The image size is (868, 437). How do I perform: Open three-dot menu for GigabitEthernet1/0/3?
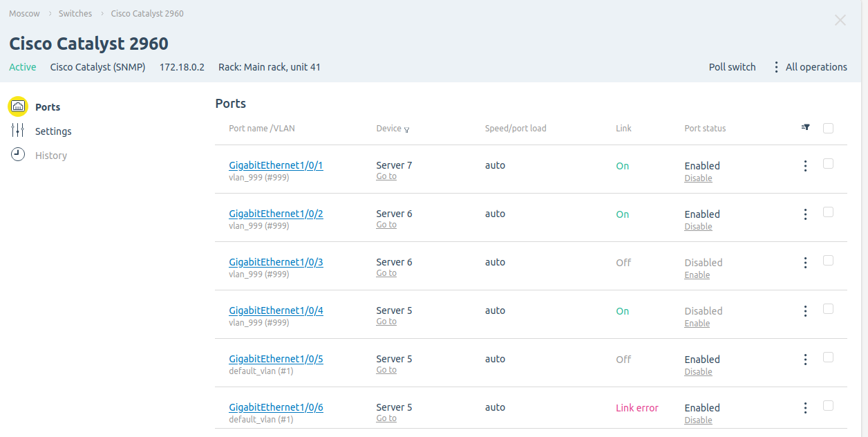[x=805, y=263]
